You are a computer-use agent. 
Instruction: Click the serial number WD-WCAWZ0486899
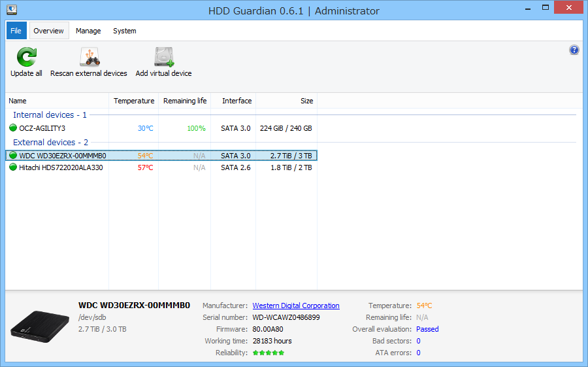(286, 317)
